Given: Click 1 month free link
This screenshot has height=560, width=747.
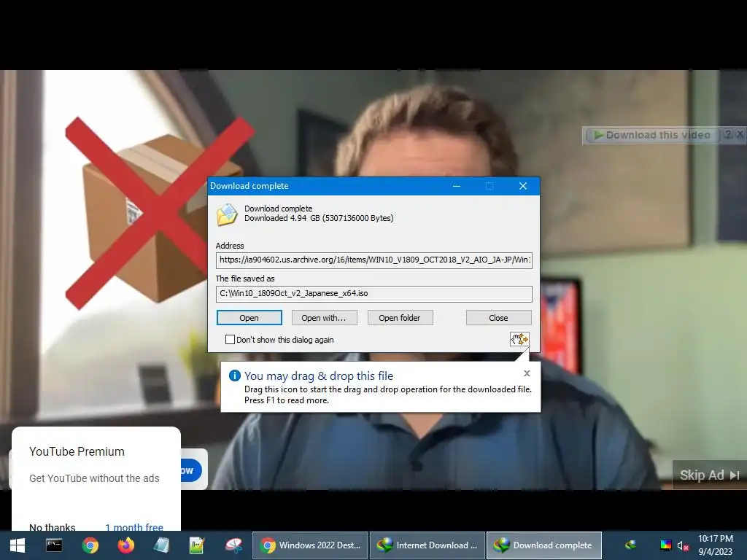Looking at the screenshot, I should (x=134, y=526).
